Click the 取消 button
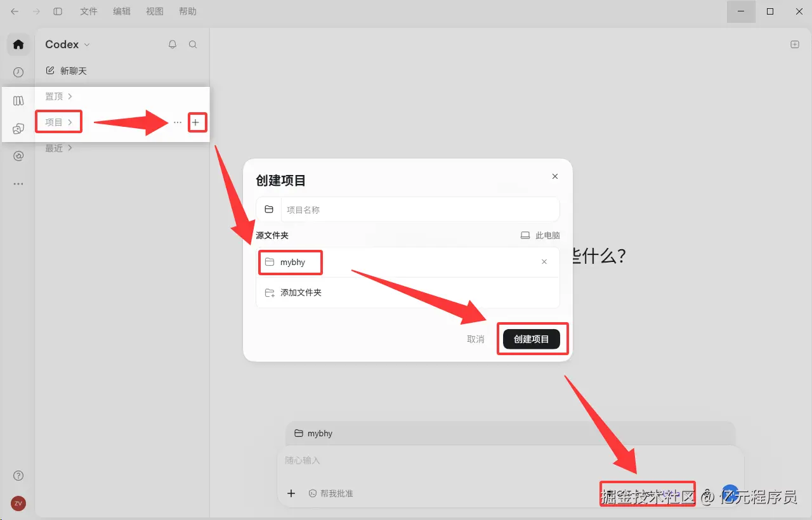Viewport: 812px width, 520px height. tap(476, 339)
